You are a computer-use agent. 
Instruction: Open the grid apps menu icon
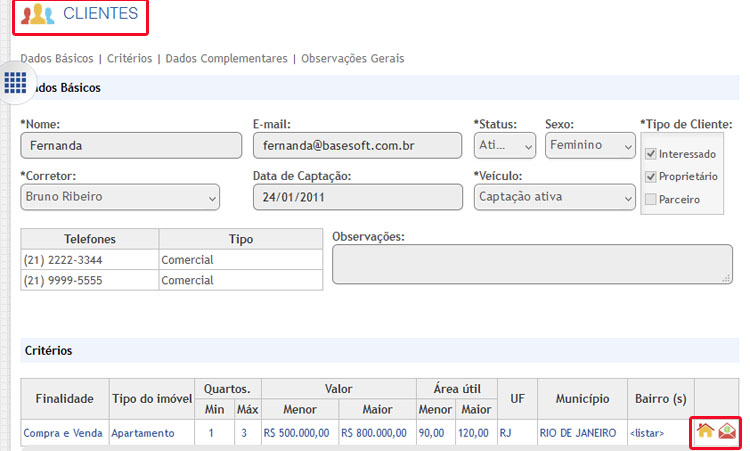pyautogui.click(x=16, y=83)
